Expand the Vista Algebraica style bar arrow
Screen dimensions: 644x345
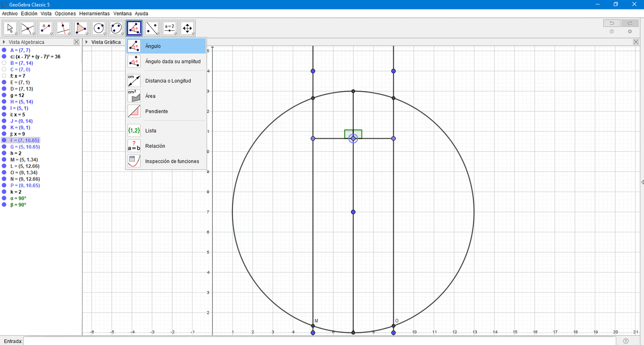click(x=4, y=42)
